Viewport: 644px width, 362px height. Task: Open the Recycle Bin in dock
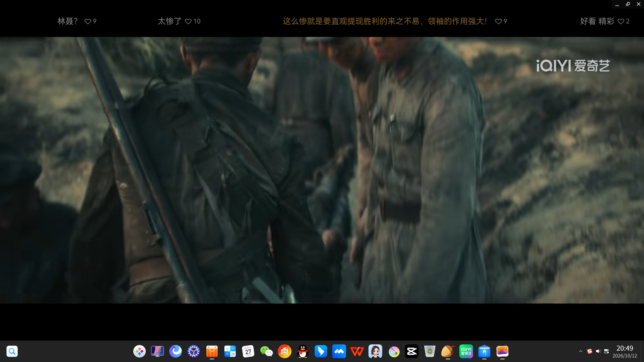[x=430, y=351]
